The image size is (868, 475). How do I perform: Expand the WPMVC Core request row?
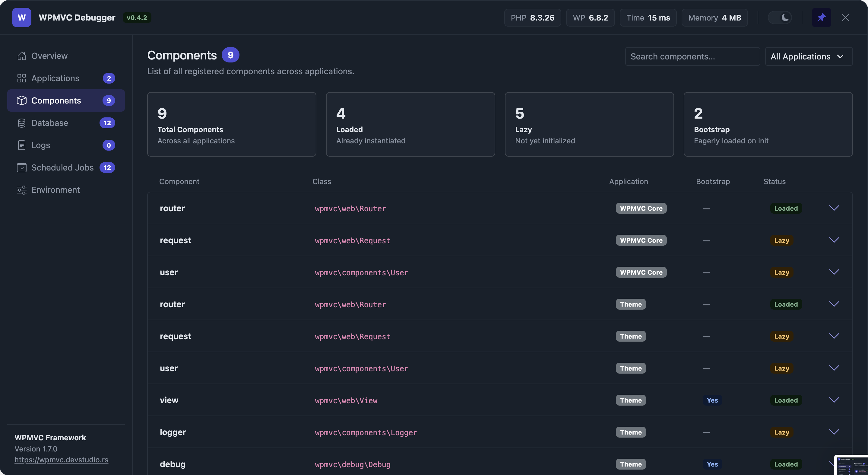pos(834,240)
